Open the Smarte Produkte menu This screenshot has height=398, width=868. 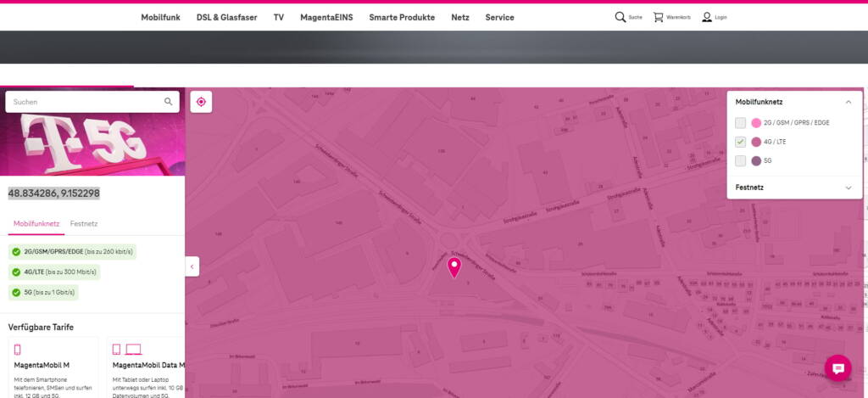(x=402, y=17)
